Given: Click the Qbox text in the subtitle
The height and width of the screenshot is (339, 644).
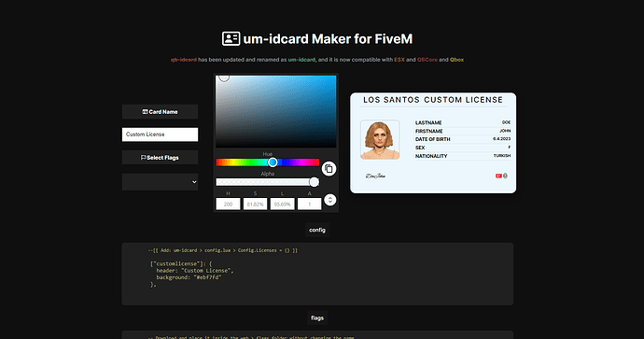Looking at the screenshot, I should (456, 60).
